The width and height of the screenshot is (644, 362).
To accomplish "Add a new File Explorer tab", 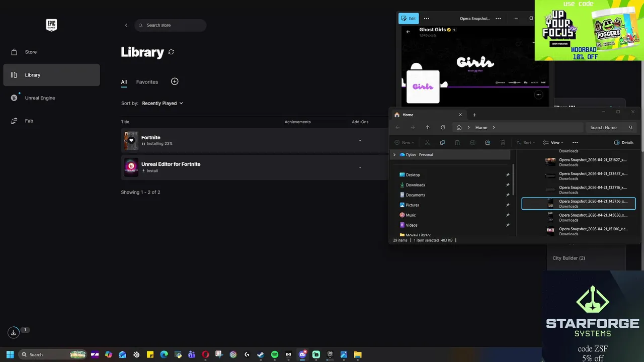I will [474, 115].
